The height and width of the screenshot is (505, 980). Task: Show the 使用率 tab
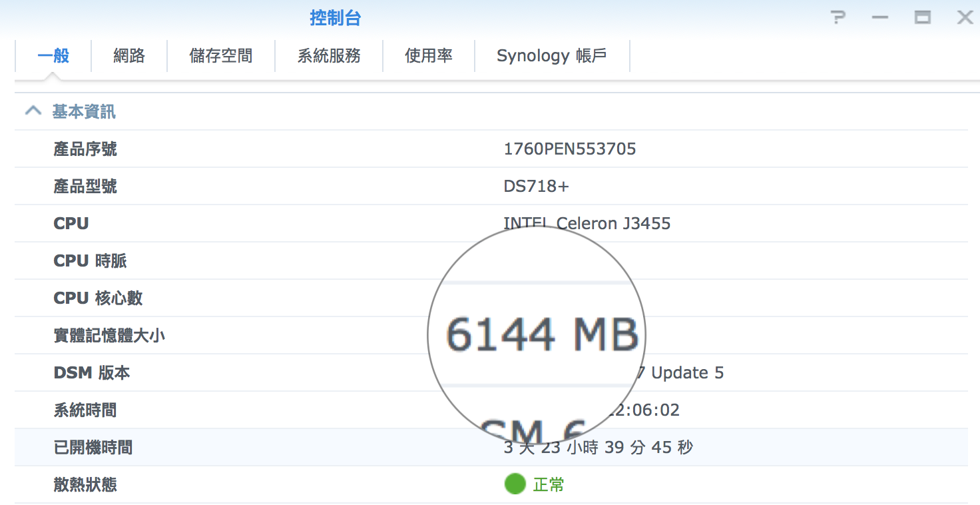(x=429, y=56)
